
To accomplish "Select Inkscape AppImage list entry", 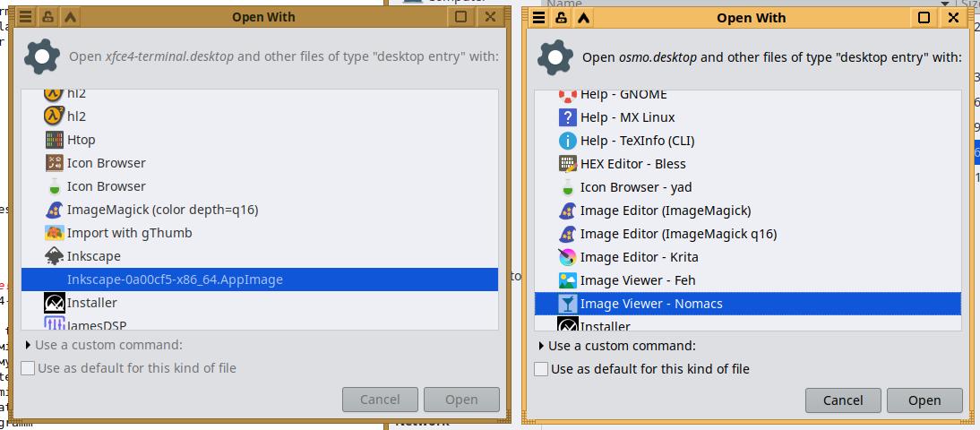I will point(175,279).
